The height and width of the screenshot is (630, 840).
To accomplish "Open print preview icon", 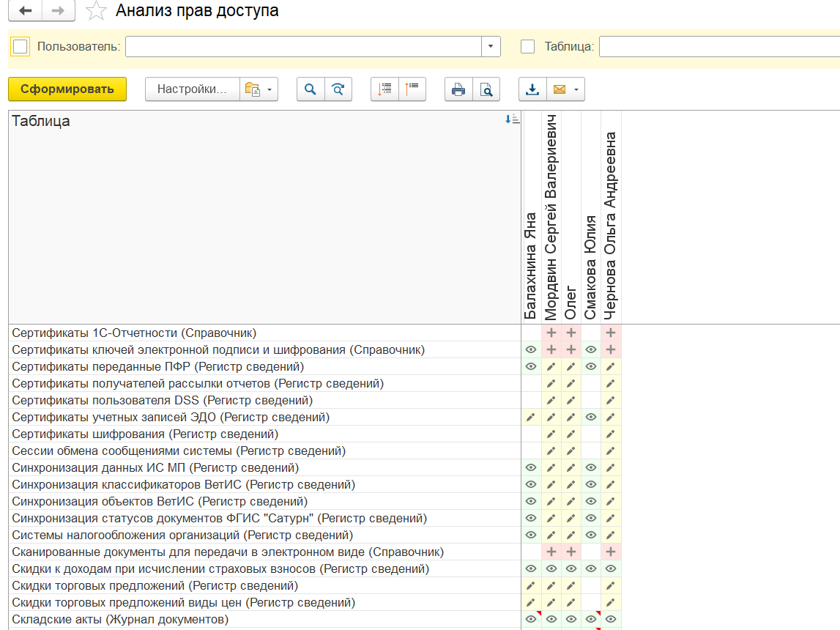I will [x=486, y=89].
